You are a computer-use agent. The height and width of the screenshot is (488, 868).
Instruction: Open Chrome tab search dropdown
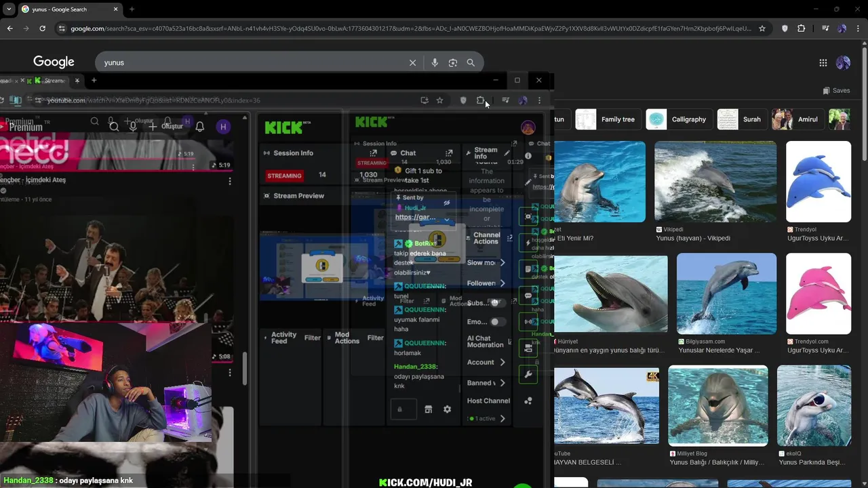pyautogui.click(x=9, y=9)
